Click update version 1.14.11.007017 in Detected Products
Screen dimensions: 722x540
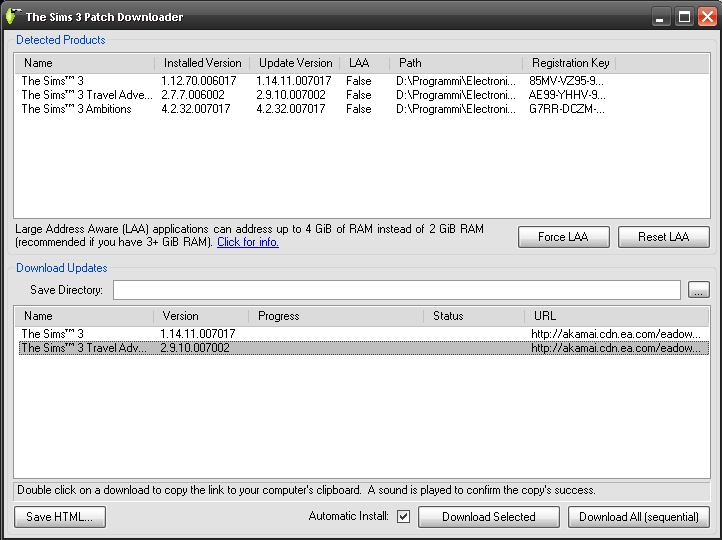click(293, 81)
